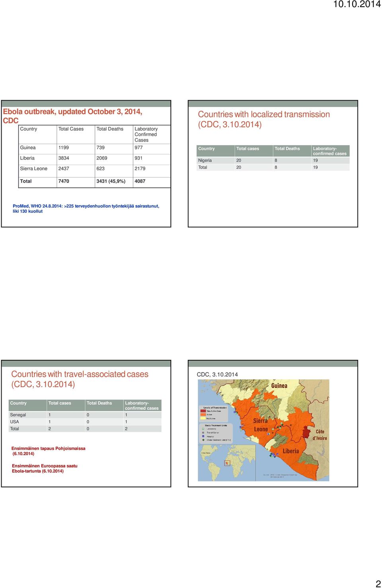Click the 'Countries with localized transmission' slide title

(264, 119)
